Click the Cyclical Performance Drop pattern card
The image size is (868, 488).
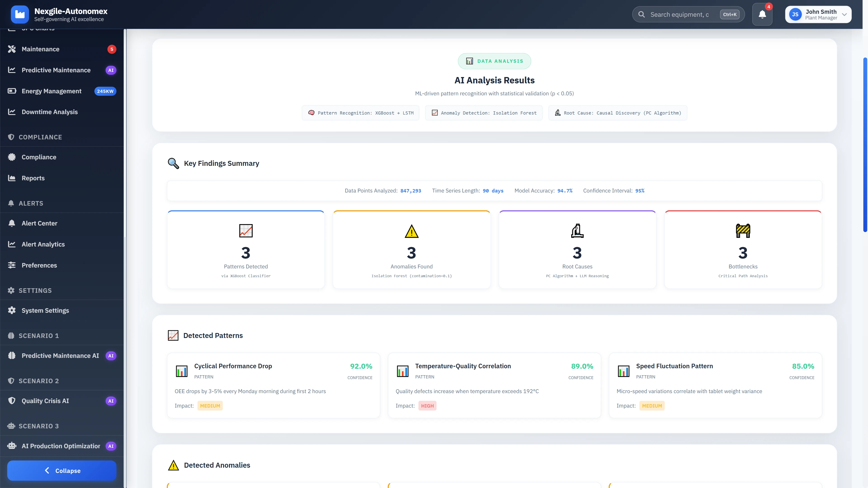pyautogui.click(x=273, y=385)
